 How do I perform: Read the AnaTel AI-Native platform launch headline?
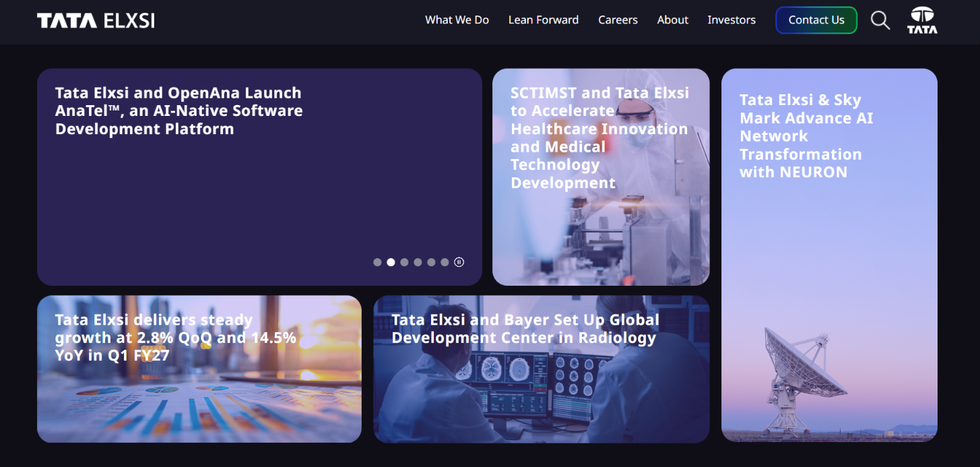[x=178, y=111]
